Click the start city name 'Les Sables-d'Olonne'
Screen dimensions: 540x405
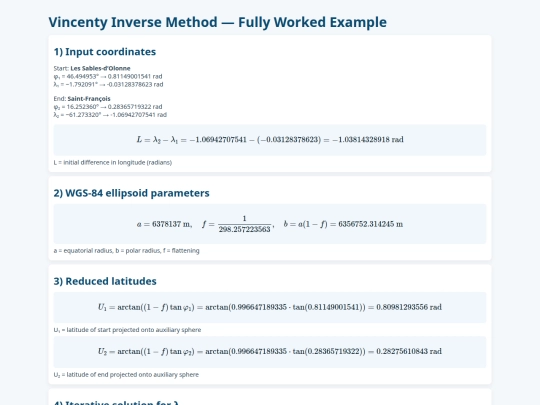coord(100,68)
